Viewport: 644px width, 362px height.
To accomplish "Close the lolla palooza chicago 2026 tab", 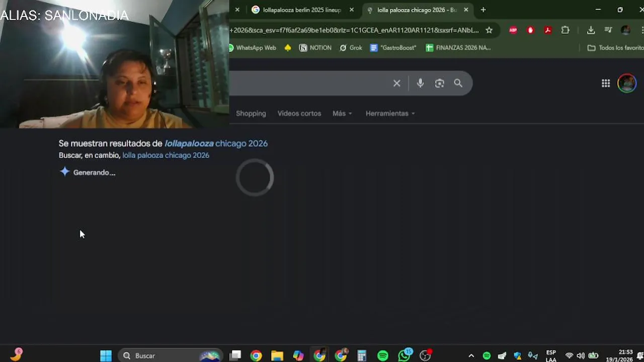I will [466, 10].
